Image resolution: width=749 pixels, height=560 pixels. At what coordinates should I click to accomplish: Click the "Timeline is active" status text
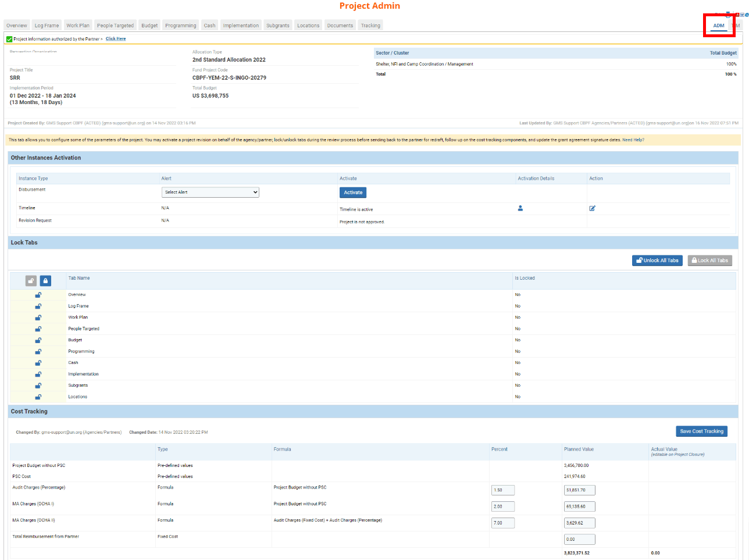coord(356,209)
